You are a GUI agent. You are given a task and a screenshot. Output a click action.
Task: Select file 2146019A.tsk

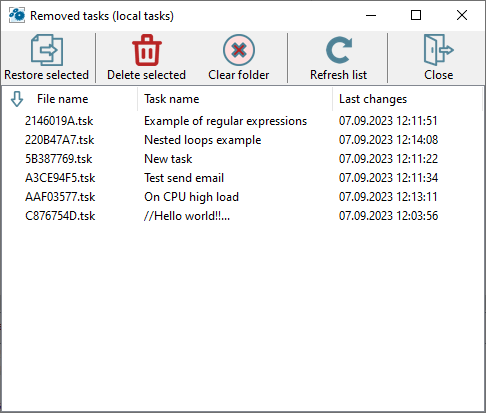pos(59,121)
